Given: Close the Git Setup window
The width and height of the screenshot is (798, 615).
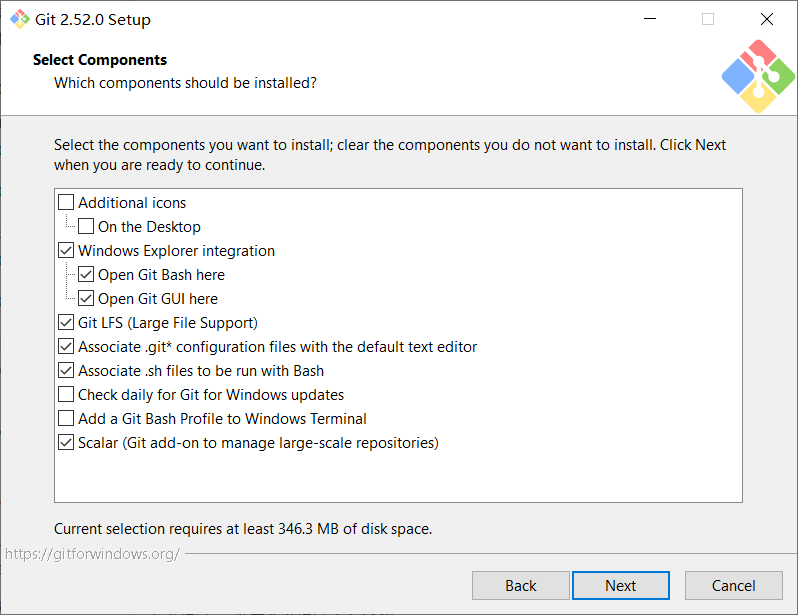Looking at the screenshot, I should tap(767, 19).
